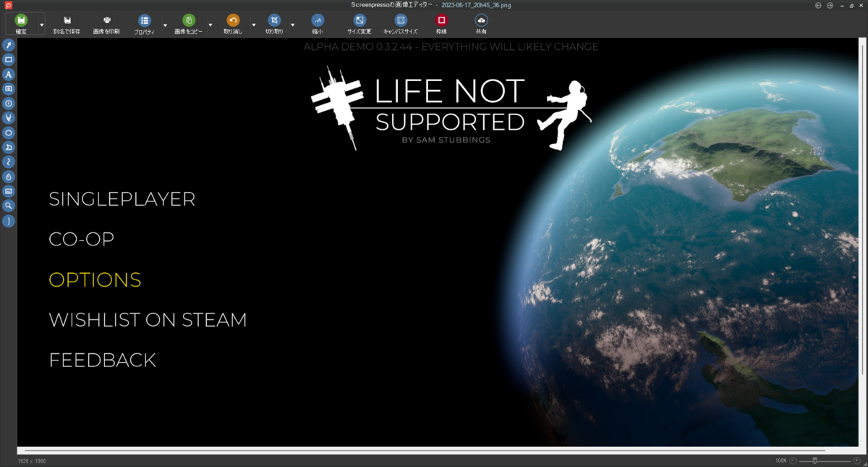Select the freehand curve tool
This screenshot has width=868, height=467.
(x=9, y=161)
